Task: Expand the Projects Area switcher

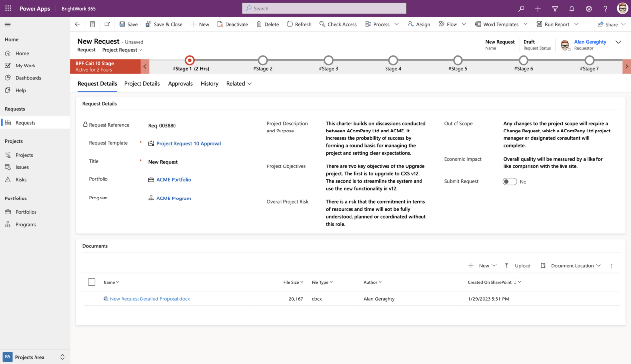Action: point(62,357)
